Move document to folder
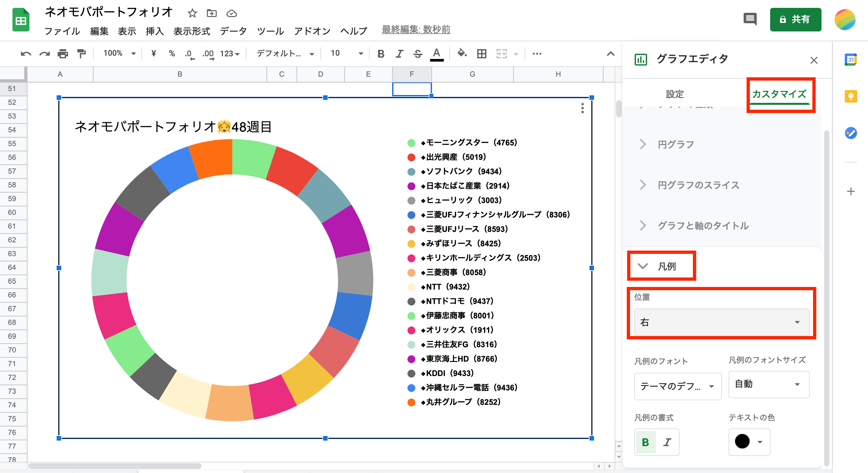Screen dimensions: 868x473 pyautogui.click(x=212, y=13)
